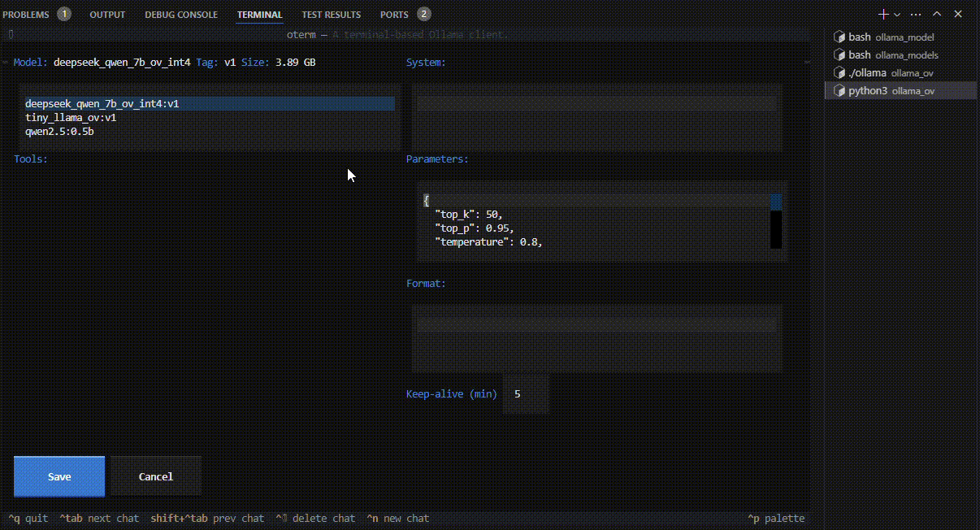The width and height of the screenshot is (980, 530).
Task: Select the bash ollama_models terminal
Action: click(x=900, y=55)
